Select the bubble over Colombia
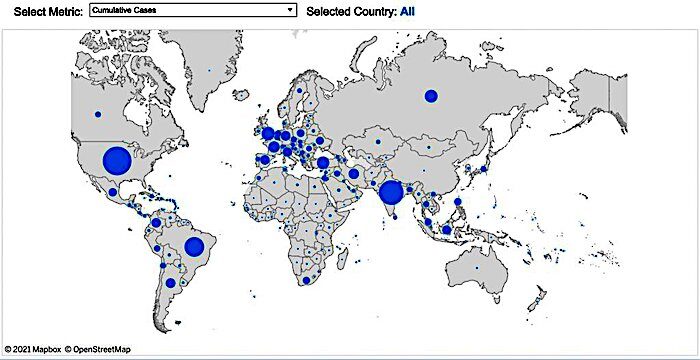Screen dimensions: 700x360 click(156, 222)
